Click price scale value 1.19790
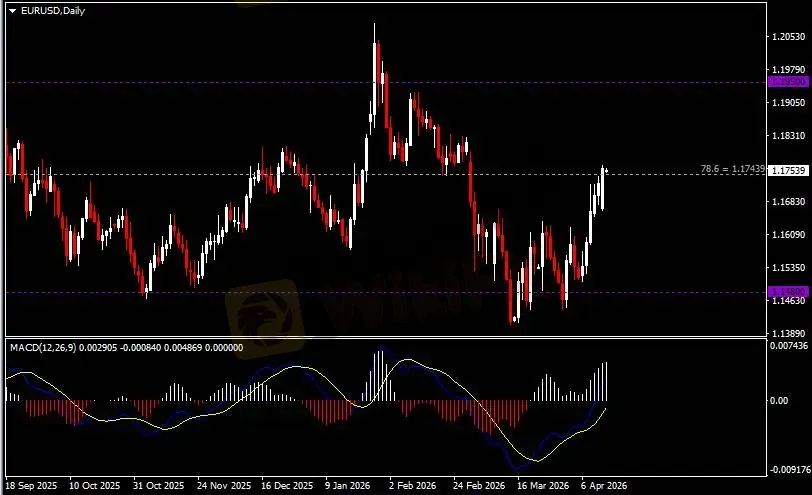812x495 pixels. tap(789, 69)
